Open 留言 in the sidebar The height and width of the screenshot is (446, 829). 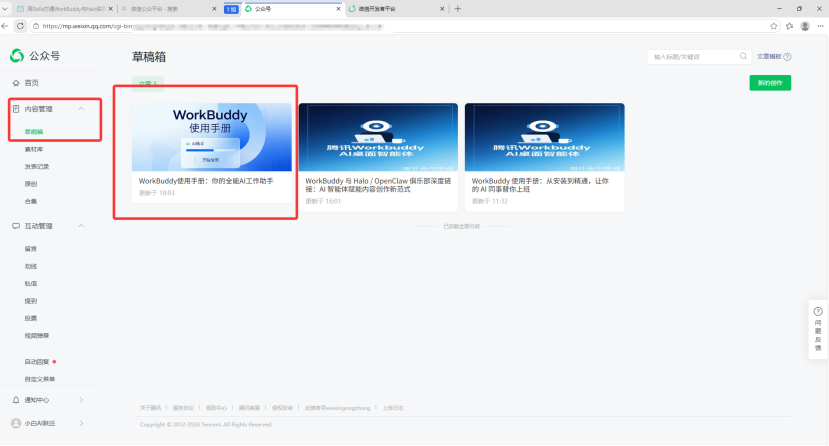(31, 249)
